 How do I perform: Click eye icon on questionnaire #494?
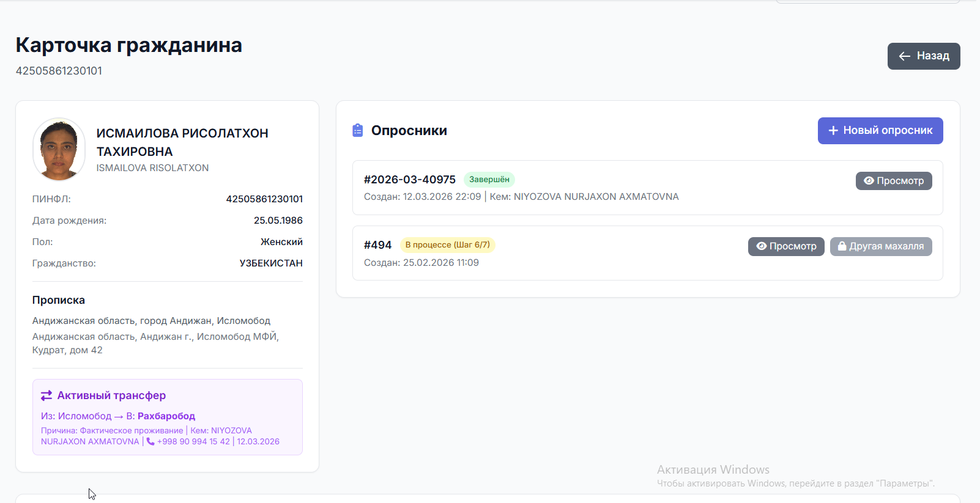pos(761,246)
